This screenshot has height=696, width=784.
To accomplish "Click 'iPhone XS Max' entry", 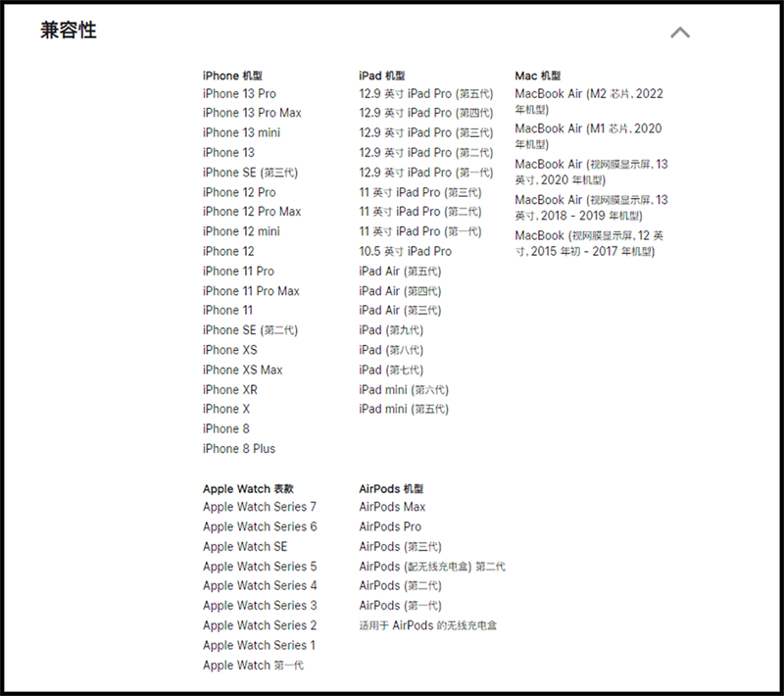I will pos(242,370).
